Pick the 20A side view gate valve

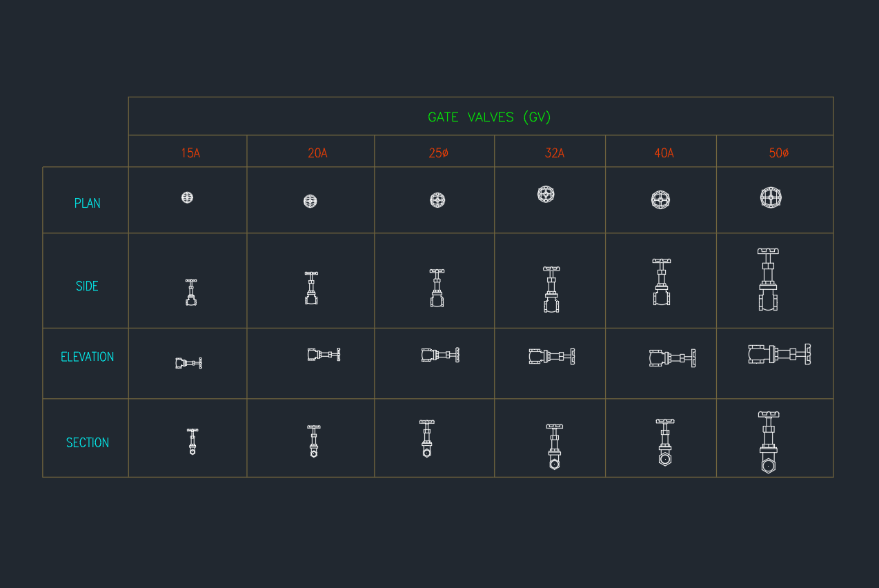(311, 288)
